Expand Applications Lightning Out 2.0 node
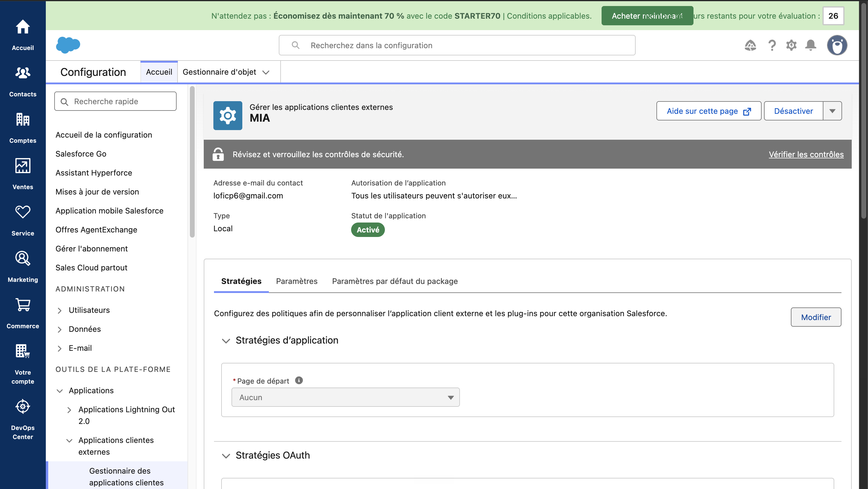This screenshot has width=868, height=489. 69,410
